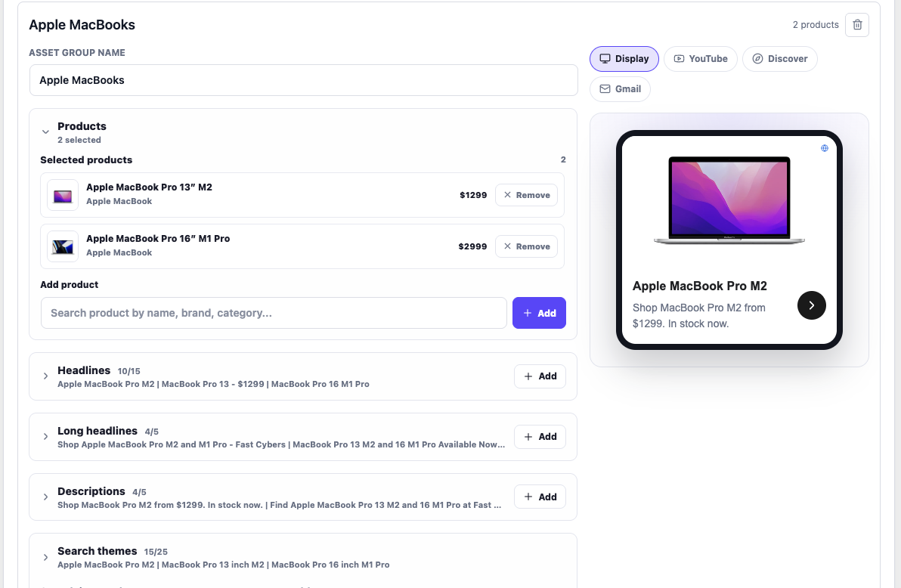Click the $1299 price text

click(473, 195)
